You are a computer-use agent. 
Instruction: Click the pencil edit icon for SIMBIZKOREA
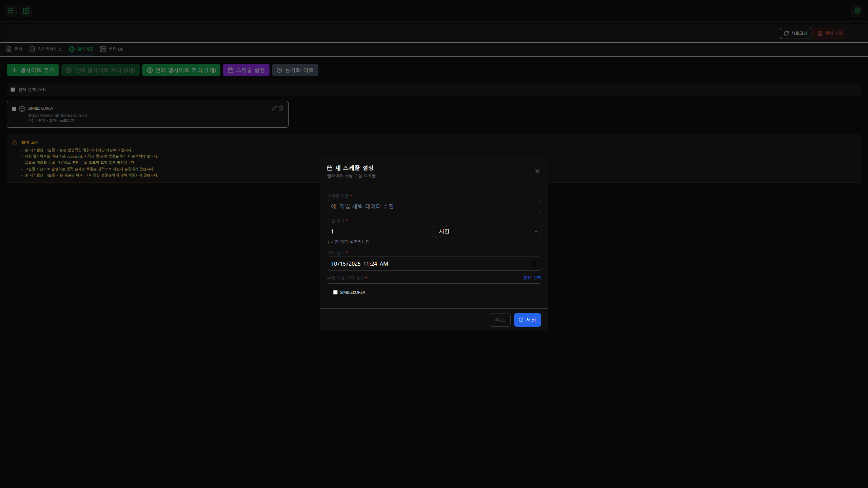(x=274, y=108)
